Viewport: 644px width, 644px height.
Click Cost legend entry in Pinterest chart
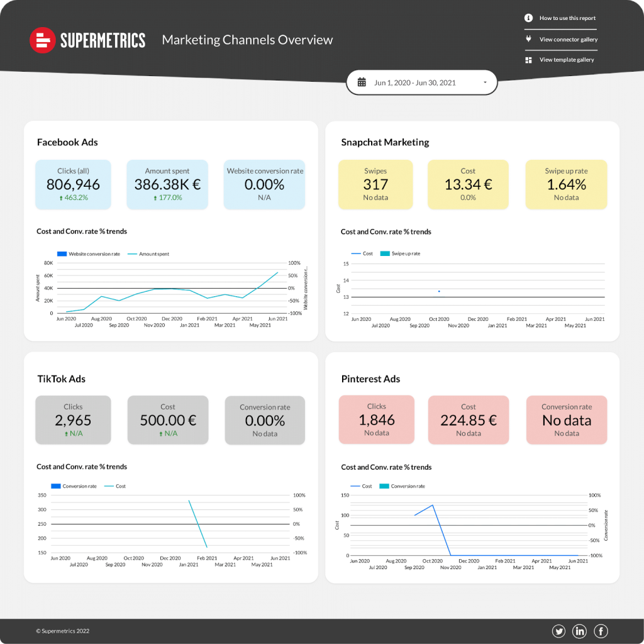click(362, 486)
